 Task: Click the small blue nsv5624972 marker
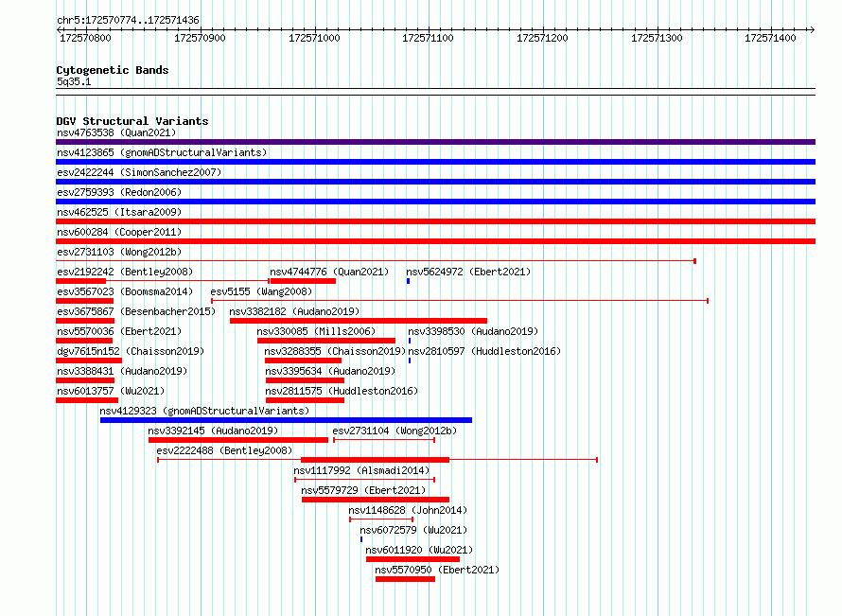click(x=408, y=281)
